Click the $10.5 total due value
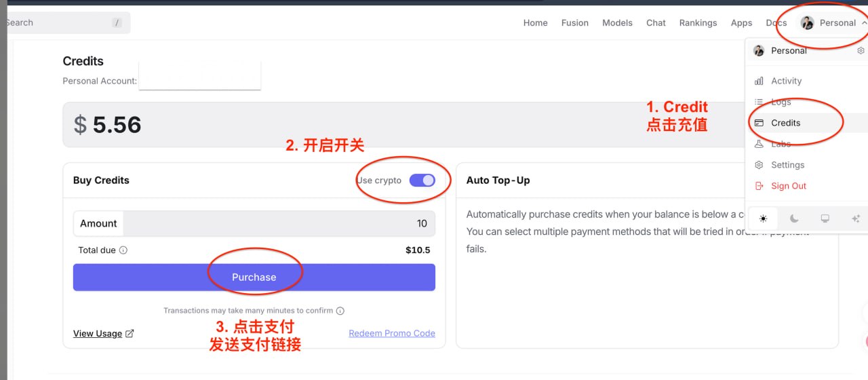Viewport: 868px width, 380px height. point(418,250)
